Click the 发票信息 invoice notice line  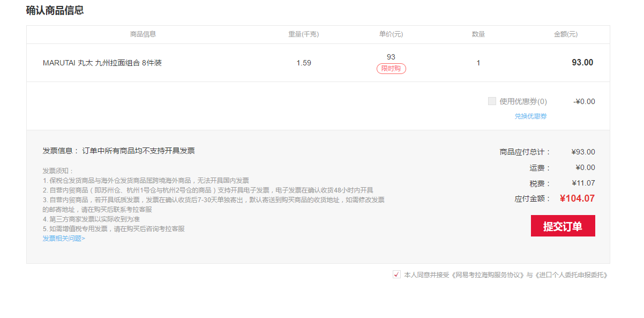click(119, 151)
